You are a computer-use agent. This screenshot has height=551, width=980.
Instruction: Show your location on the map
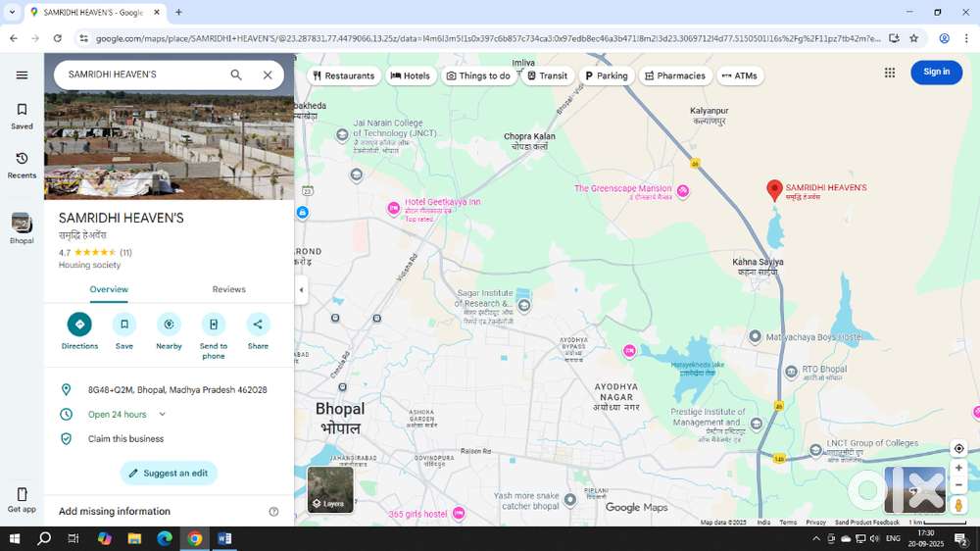[x=958, y=449]
